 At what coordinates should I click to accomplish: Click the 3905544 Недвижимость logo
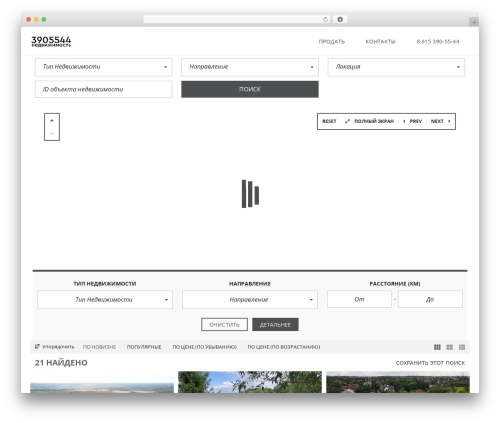[x=51, y=42]
